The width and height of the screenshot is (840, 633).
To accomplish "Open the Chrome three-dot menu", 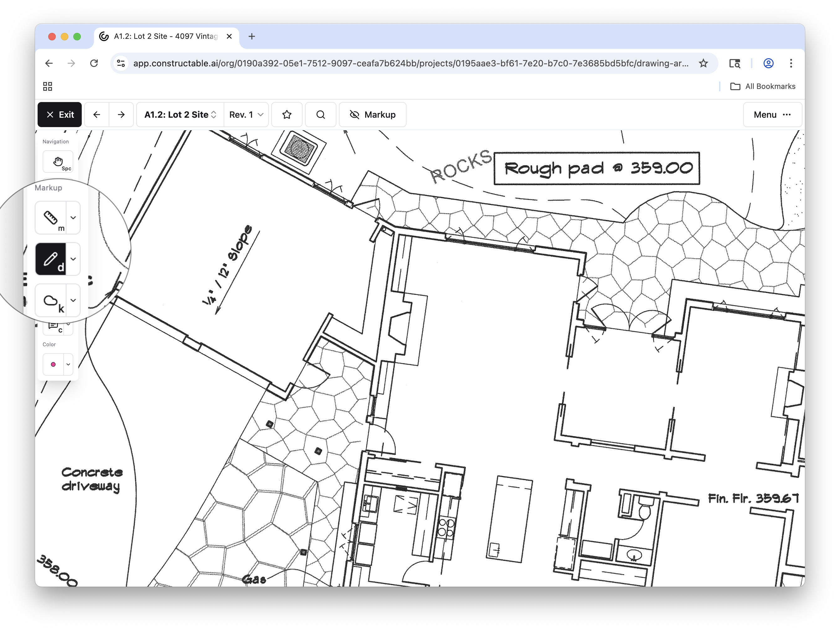I will pyautogui.click(x=791, y=63).
